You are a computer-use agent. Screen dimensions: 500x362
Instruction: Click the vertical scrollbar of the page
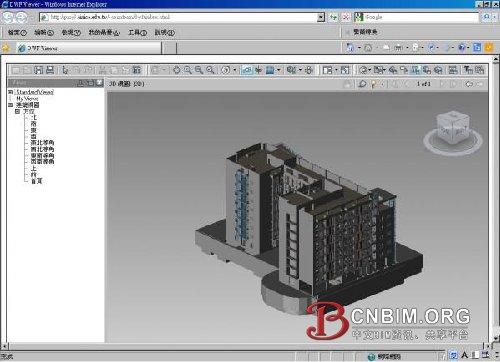(496, 200)
